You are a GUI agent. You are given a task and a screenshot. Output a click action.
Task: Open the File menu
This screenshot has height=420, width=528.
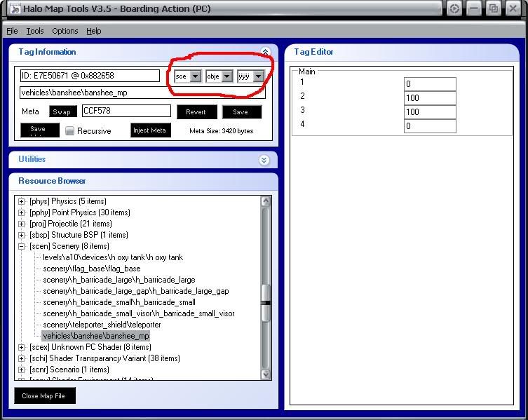tap(12, 31)
